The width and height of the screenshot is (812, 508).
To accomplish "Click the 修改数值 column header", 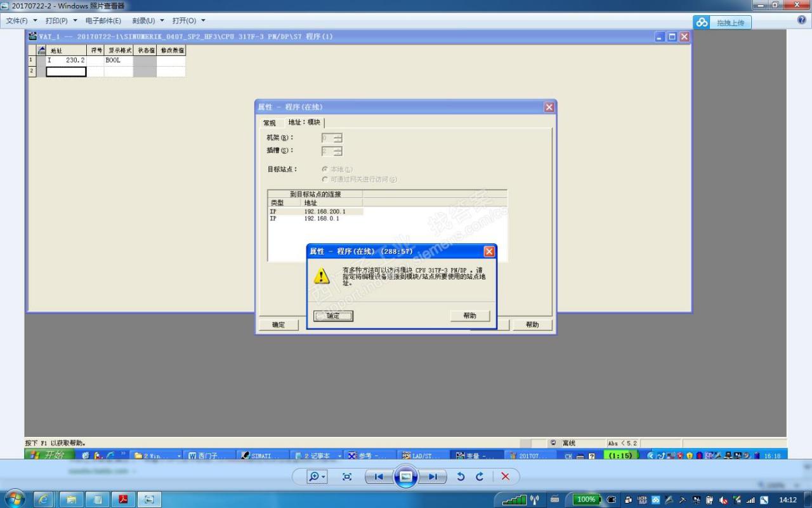I will (x=171, y=50).
